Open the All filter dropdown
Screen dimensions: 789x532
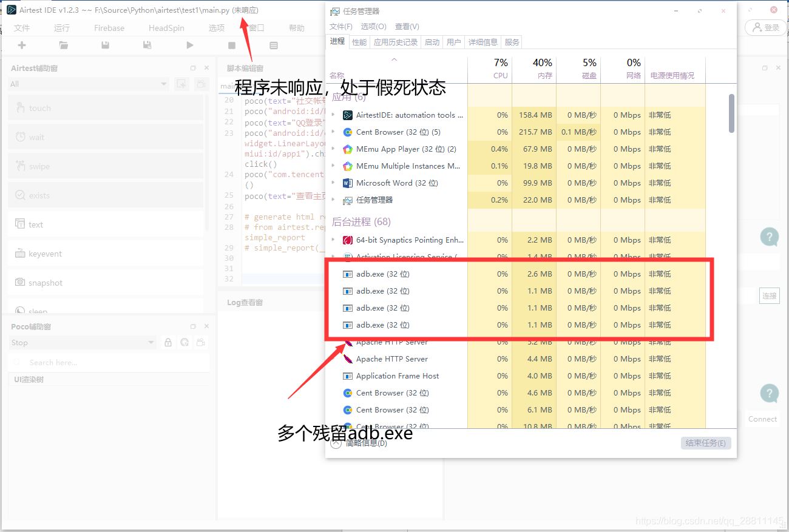tap(89, 84)
